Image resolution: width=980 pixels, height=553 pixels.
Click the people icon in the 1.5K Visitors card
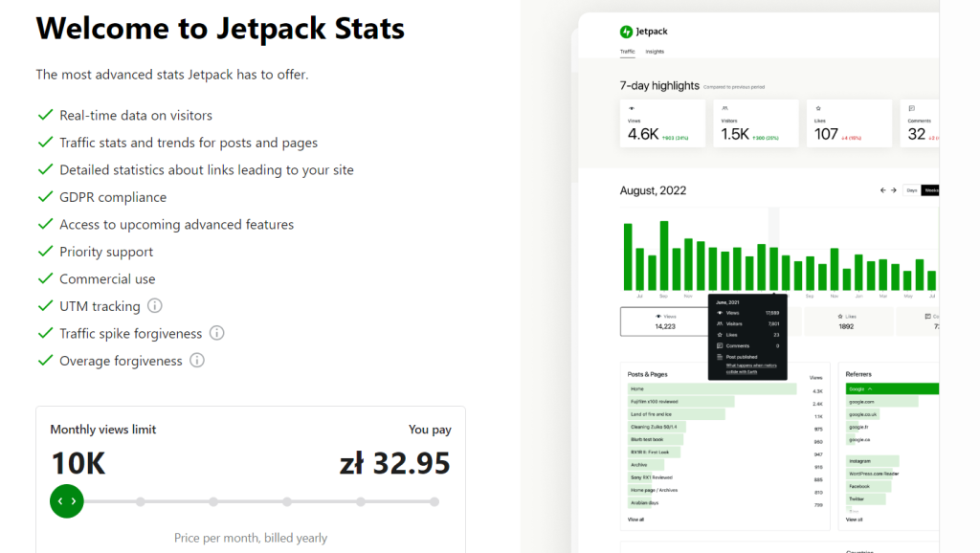725,108
